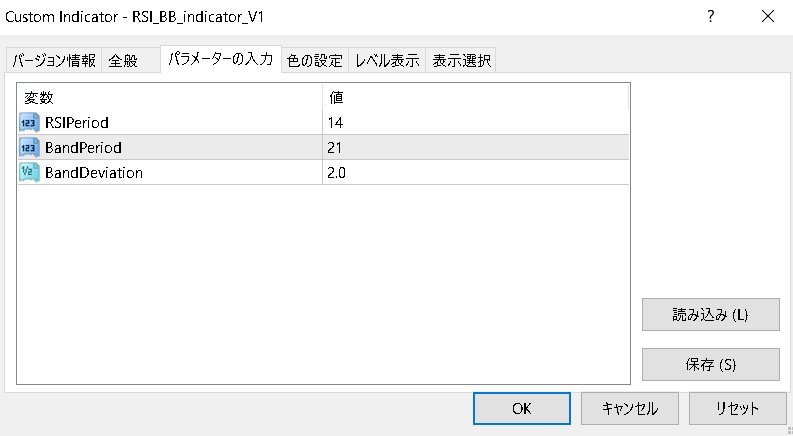This screenshot has width=793, height=436.
Task: Click the help question mark icon
Action: click(711, 17)
